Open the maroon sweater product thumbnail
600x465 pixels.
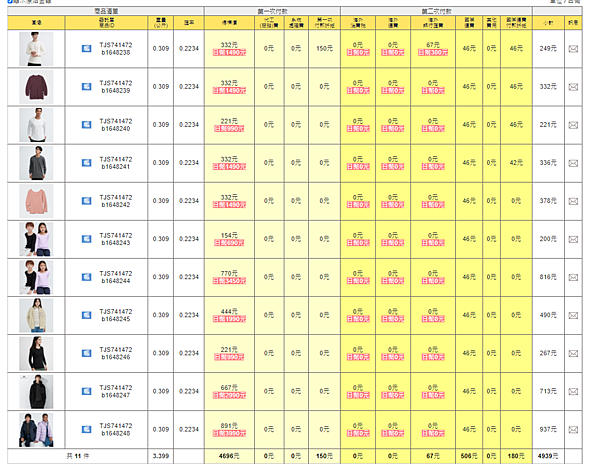(x=36, y=87)
